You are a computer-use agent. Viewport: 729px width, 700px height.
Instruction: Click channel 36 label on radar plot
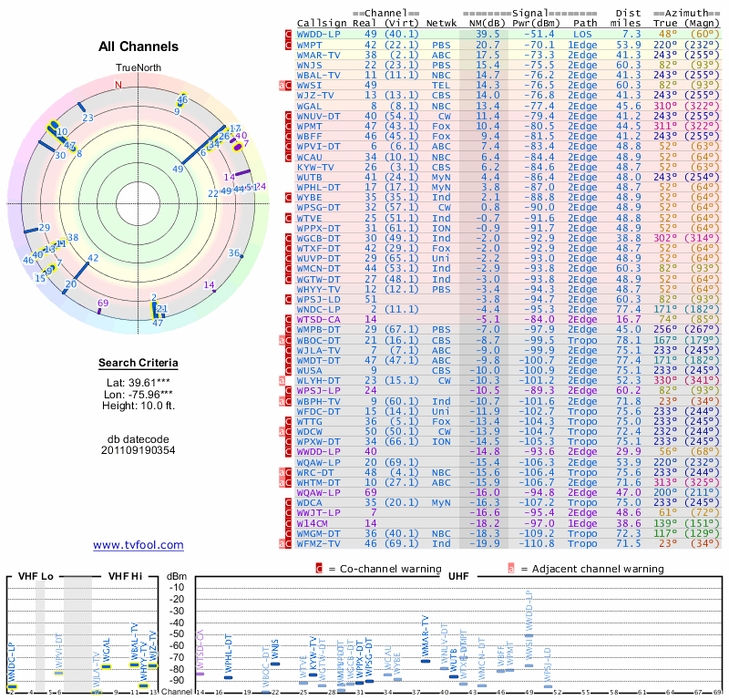234,252
